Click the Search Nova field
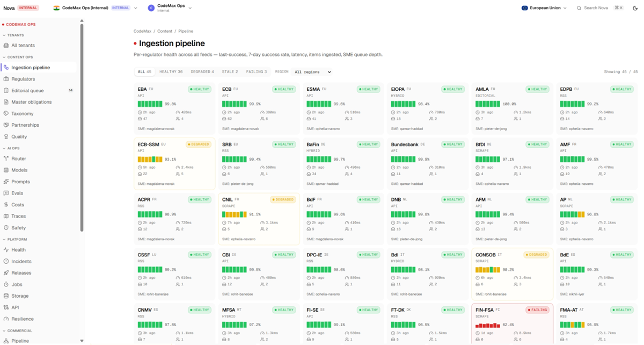644x345 pixels. [x=599, y=8]
